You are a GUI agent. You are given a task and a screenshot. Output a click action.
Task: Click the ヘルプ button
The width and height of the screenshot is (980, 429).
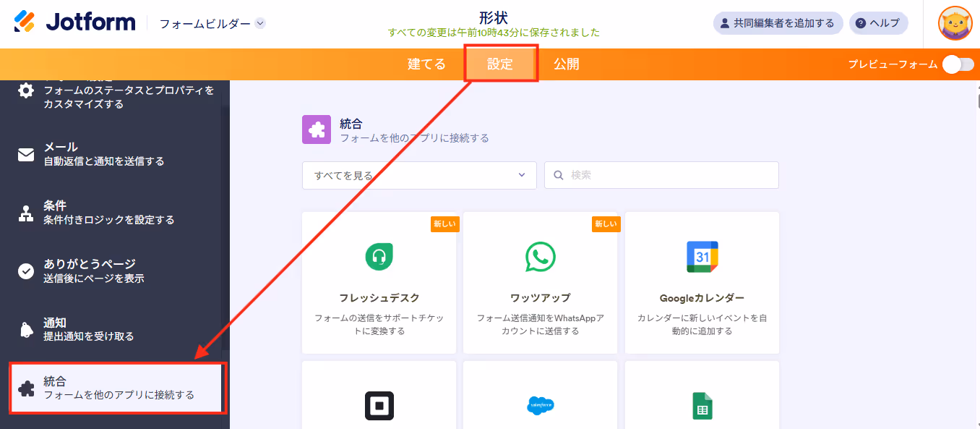click(x=878, y=23)
